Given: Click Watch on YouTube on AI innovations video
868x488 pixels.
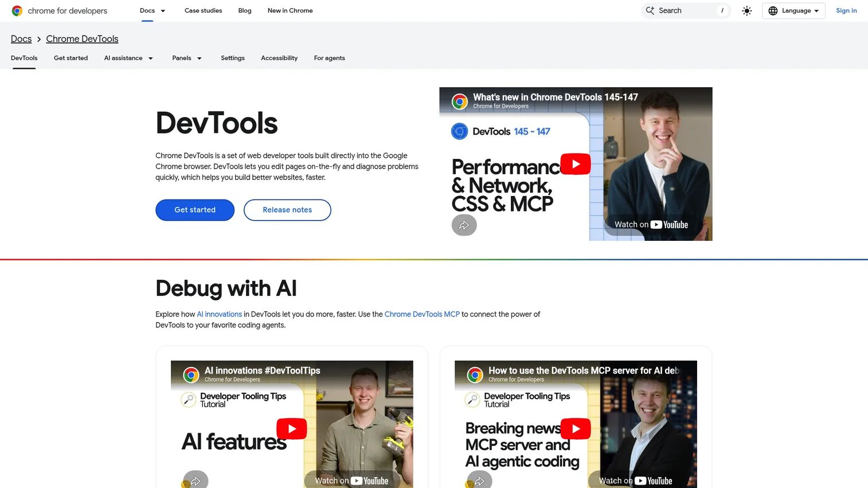Looking at the screenshot, I should point(351,481).
